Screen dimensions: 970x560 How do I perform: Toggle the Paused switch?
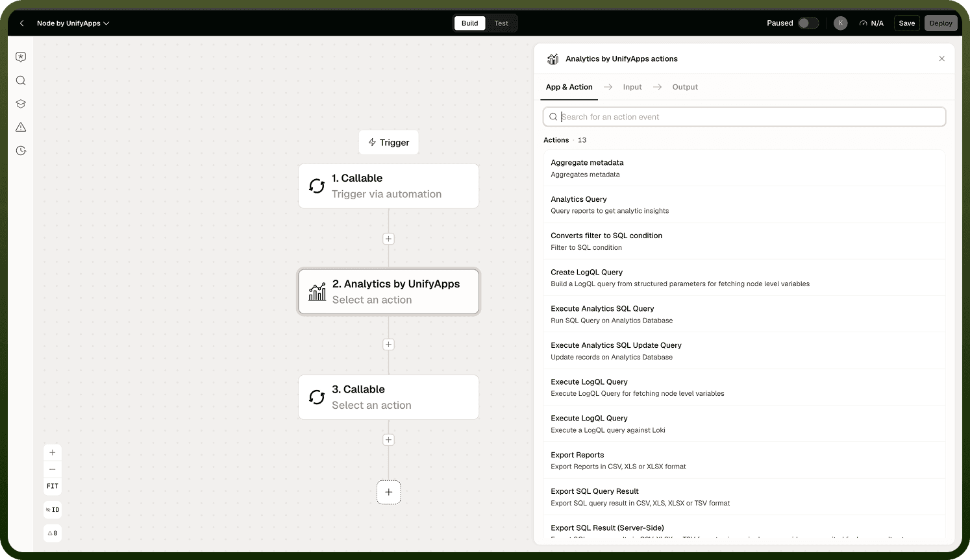pyautogui.click(x=808, y=23)
